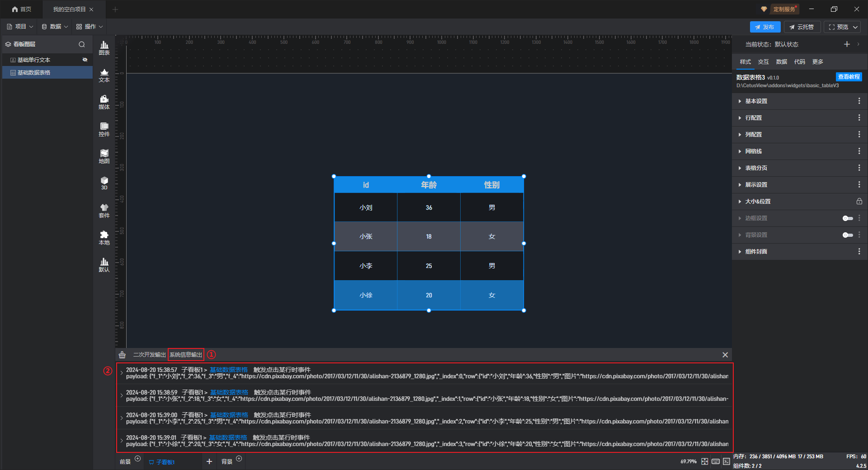The image size is (868, 470).
Task: Toggle visibility of 基础单行文本 layer
Action: pyautogui.click(x=85, y=60)
